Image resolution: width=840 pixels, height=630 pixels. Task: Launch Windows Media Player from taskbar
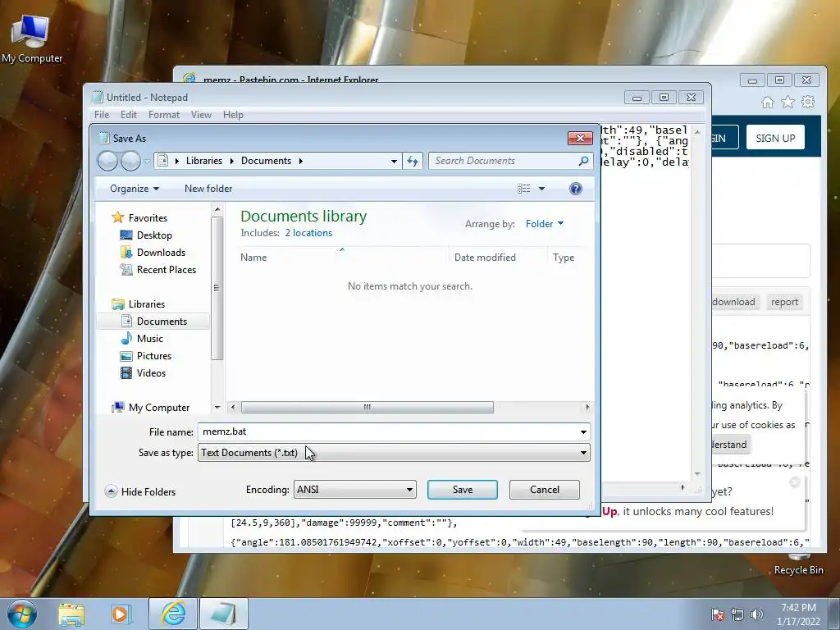121,614
